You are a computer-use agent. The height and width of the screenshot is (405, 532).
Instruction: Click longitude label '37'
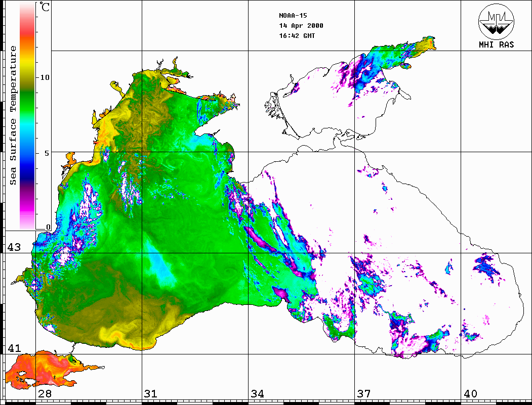(x=364, y=393)
